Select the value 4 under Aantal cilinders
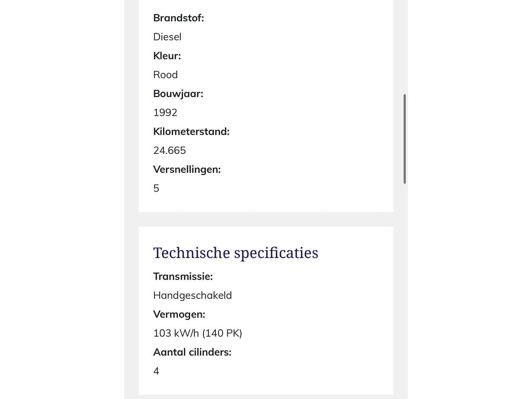 (x=156, y=371)
